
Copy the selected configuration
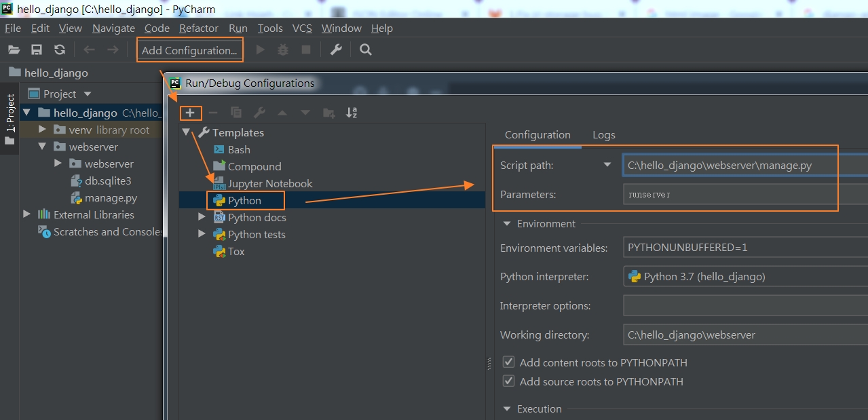(237, 113)
